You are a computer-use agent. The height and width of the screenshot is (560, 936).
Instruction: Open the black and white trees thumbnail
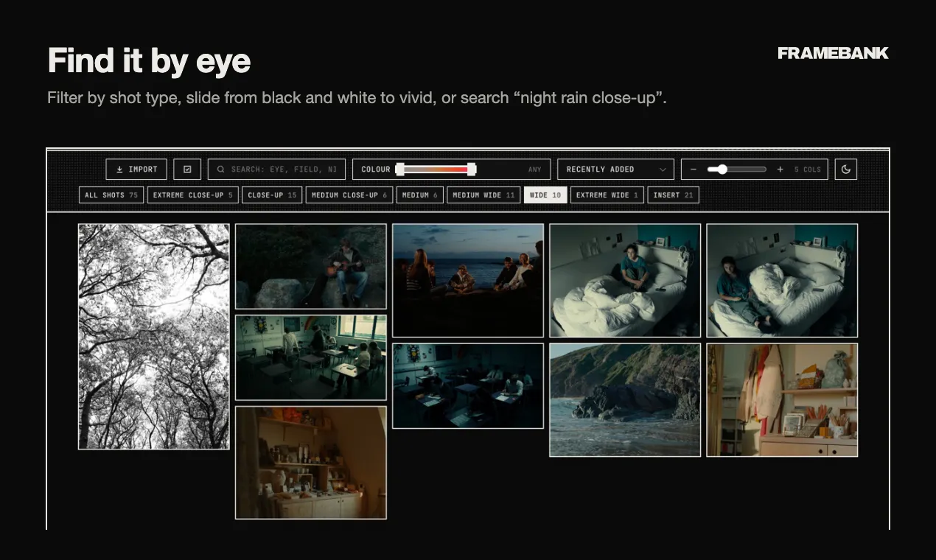(x=154, y=337)
